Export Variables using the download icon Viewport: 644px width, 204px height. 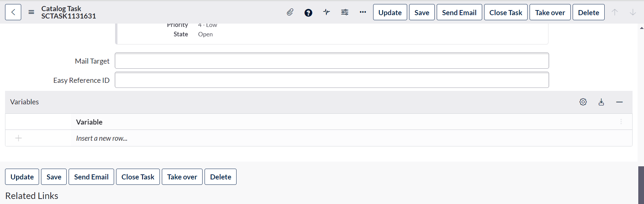601,102
